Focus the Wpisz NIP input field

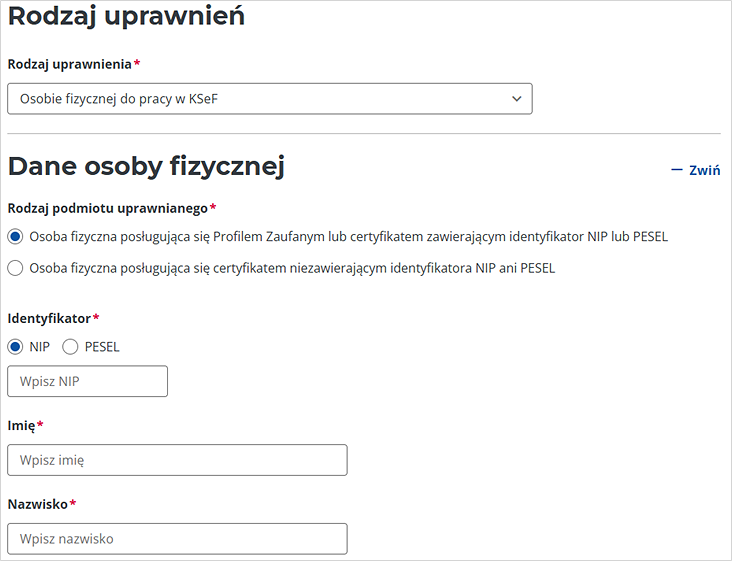[87, 381]
